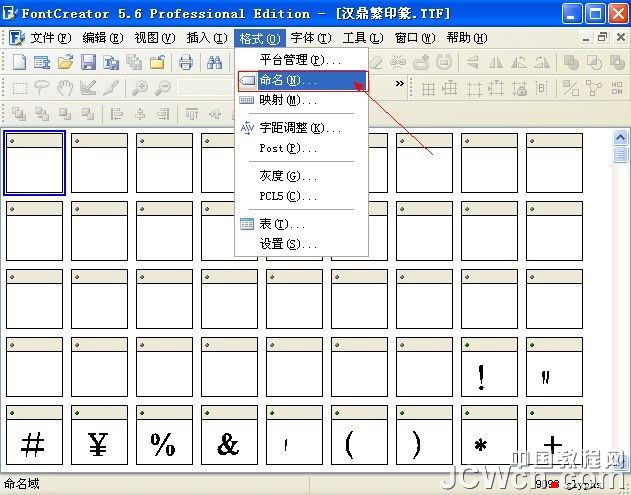The image size is (631, 495).
Task: Open the font properties table icon
Action: click(x=42, y=62)
